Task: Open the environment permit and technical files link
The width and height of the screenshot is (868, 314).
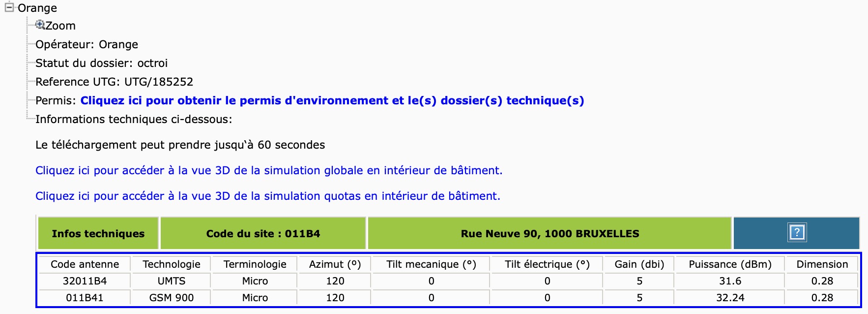Action: click(332, 100)
